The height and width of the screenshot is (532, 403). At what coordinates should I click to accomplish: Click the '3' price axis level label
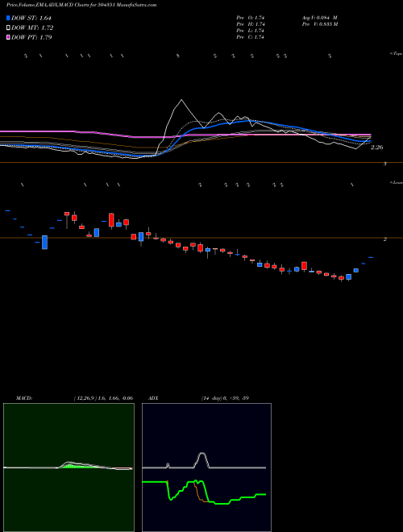384,164
